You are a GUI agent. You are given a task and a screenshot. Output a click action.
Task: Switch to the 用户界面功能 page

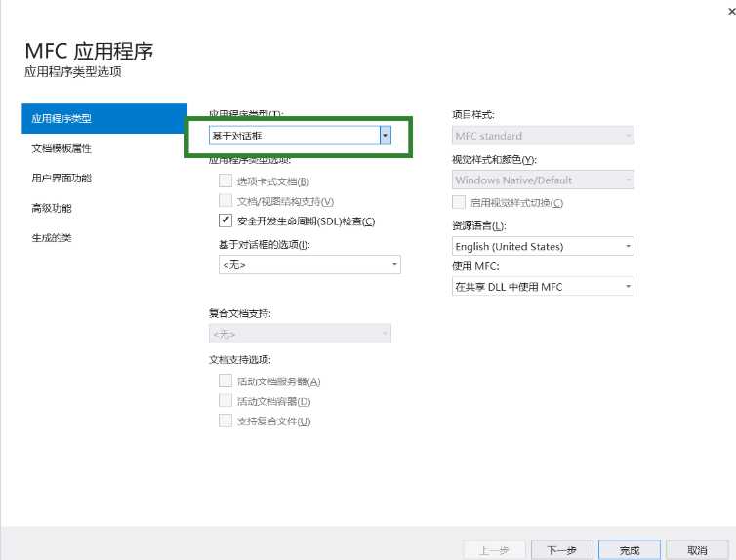coord(61,179)
